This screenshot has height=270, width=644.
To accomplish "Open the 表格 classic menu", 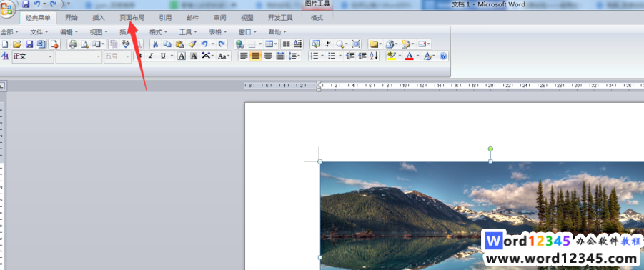I will pyautogui.click(x=218, y=31).
